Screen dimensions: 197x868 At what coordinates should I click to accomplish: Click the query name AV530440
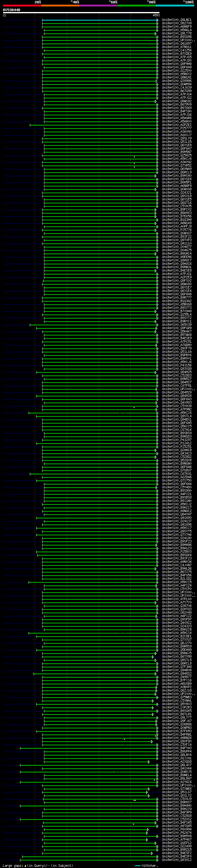click(11, 10)
